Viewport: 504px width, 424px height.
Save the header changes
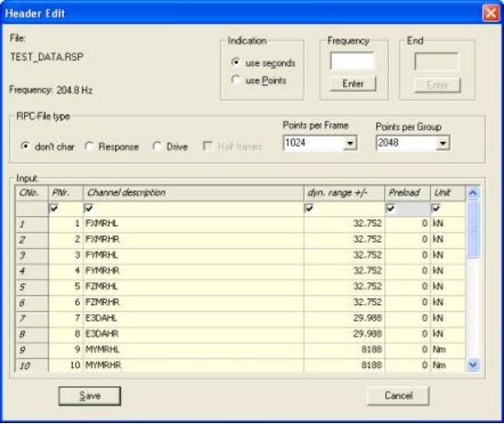click(x=90, y=396)
